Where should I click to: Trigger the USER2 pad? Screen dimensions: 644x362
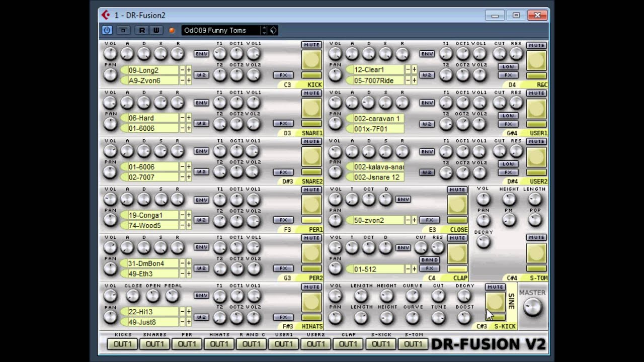[x=536, y=157]
